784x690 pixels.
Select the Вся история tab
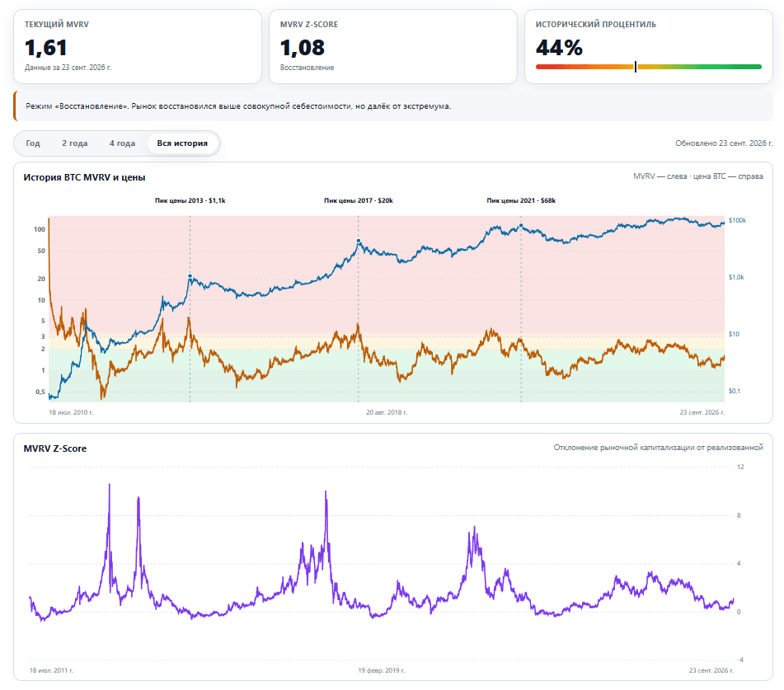[x=182, y=143]
